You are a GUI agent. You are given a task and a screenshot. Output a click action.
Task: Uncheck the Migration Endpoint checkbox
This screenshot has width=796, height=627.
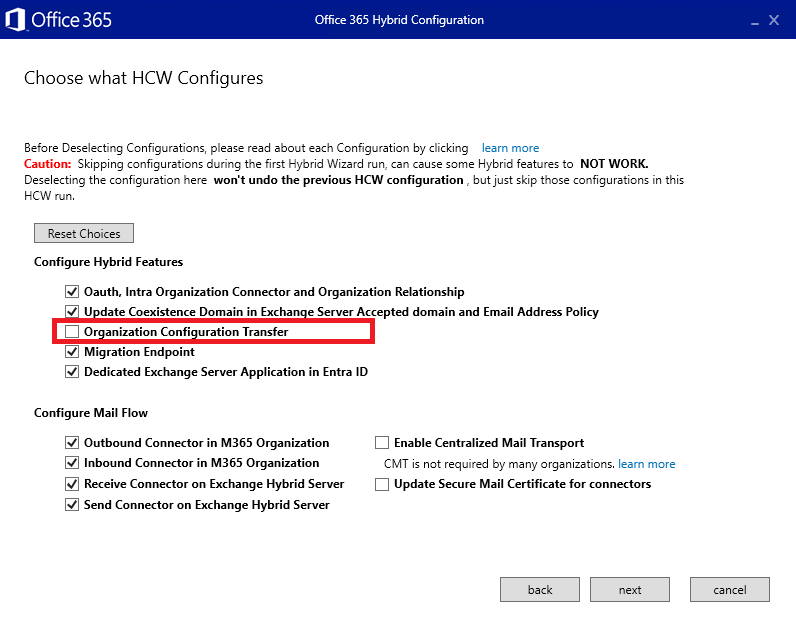coord(72,351)
